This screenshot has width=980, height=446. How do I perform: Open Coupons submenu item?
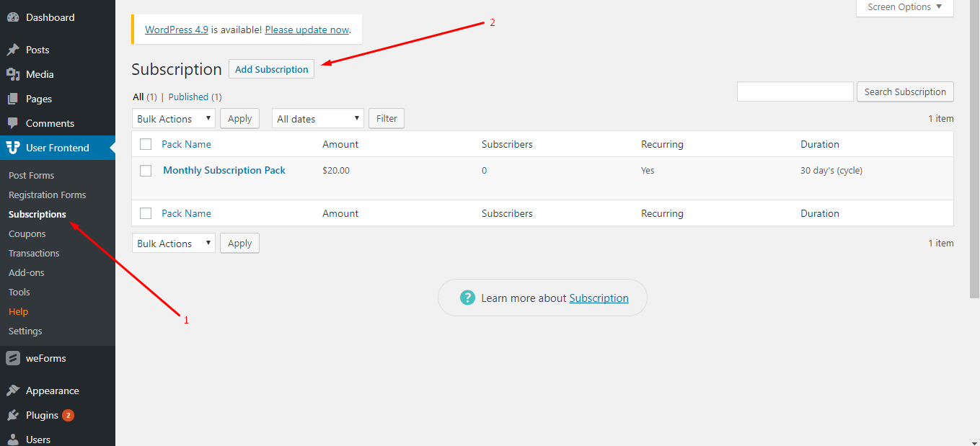27,233
